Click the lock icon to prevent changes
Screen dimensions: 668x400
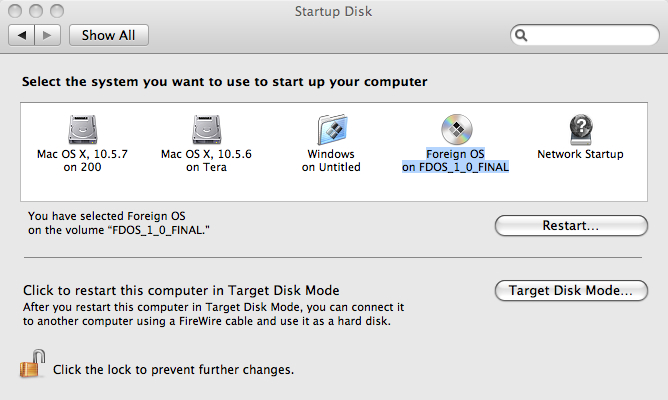(32, 363)
